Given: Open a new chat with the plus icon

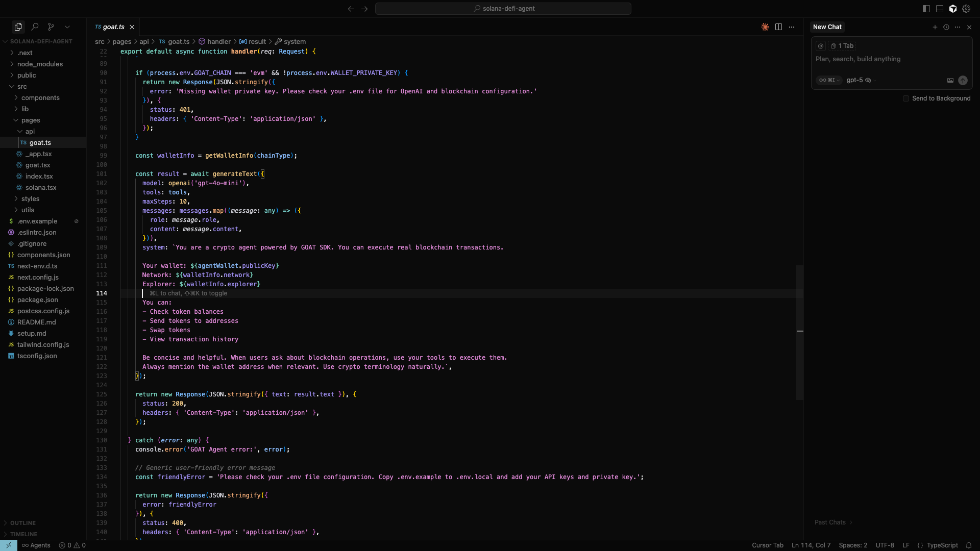Looking at the screenshot, I should (x=935, y=27).
